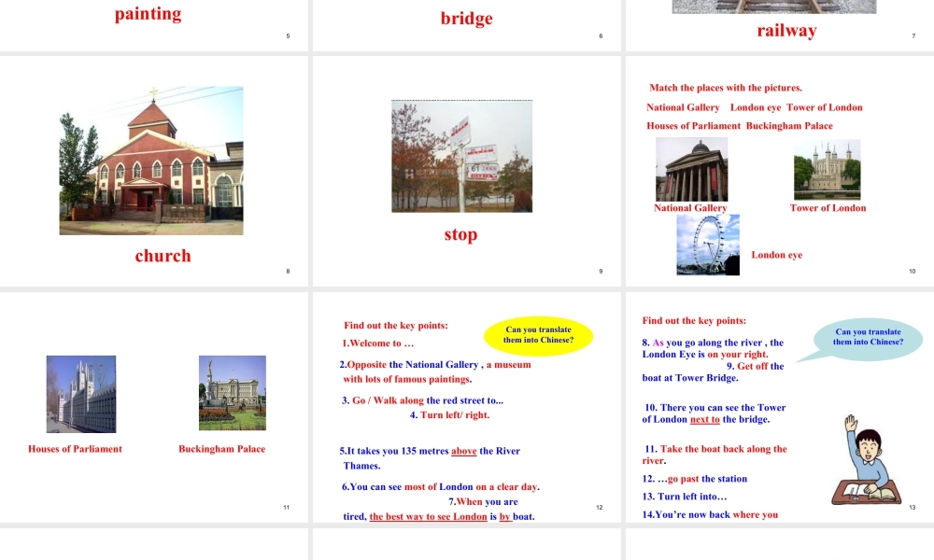
Task: Select the "painting" title on slide 5
Action: (x=148, y=14)
